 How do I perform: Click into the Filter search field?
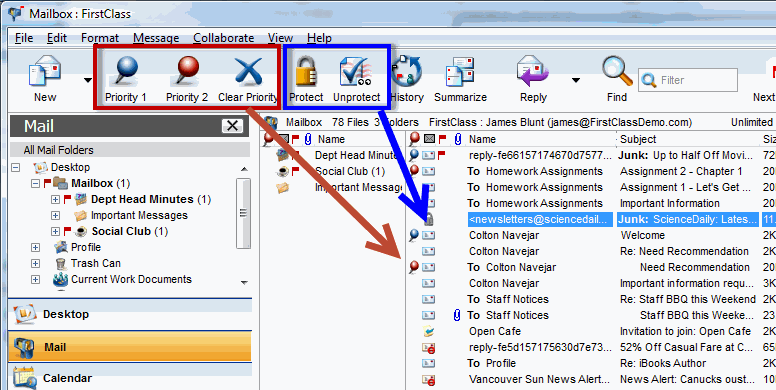(x=688, y=80)
